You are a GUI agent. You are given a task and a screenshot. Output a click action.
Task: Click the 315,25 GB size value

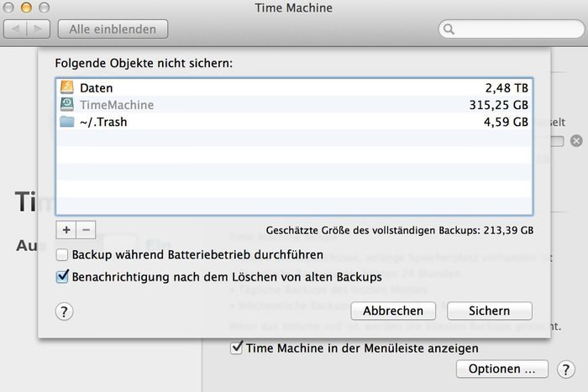pos(499,105)
